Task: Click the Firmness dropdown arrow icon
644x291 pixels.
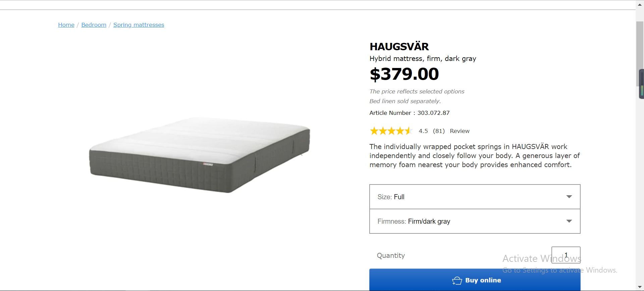Action: (569, 221)
